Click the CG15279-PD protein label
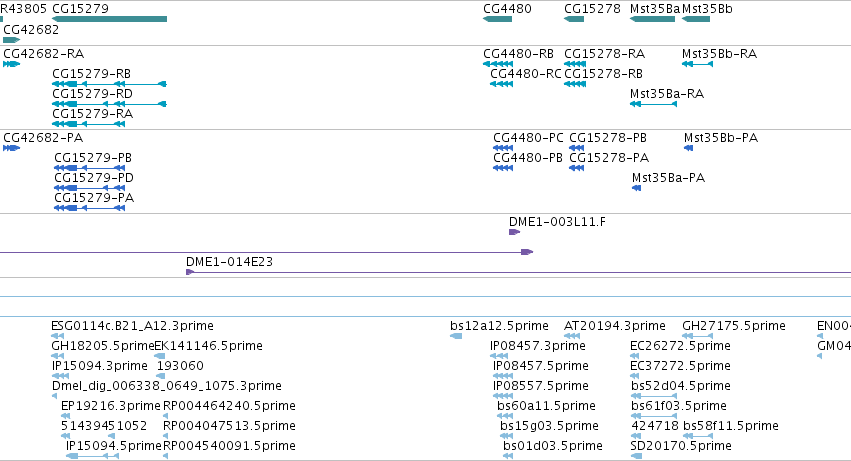 (x=94, y=178)
